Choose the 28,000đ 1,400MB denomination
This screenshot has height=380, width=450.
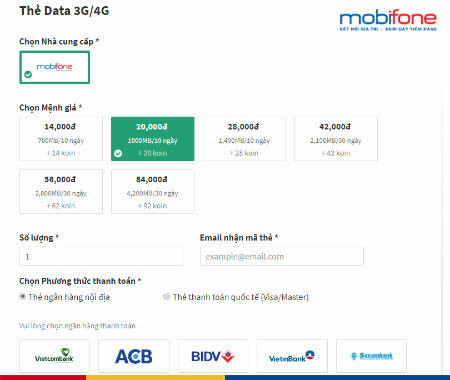(244, 139)
